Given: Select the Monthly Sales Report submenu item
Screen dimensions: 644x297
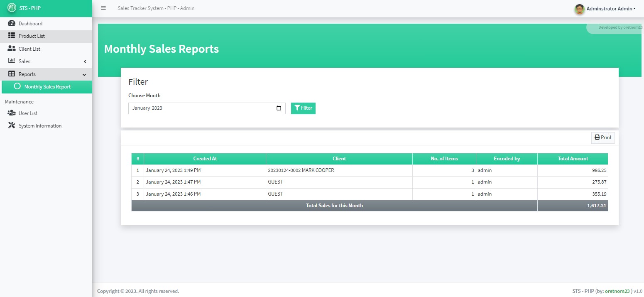Looking at the screenshot, I should click(47, 87).
